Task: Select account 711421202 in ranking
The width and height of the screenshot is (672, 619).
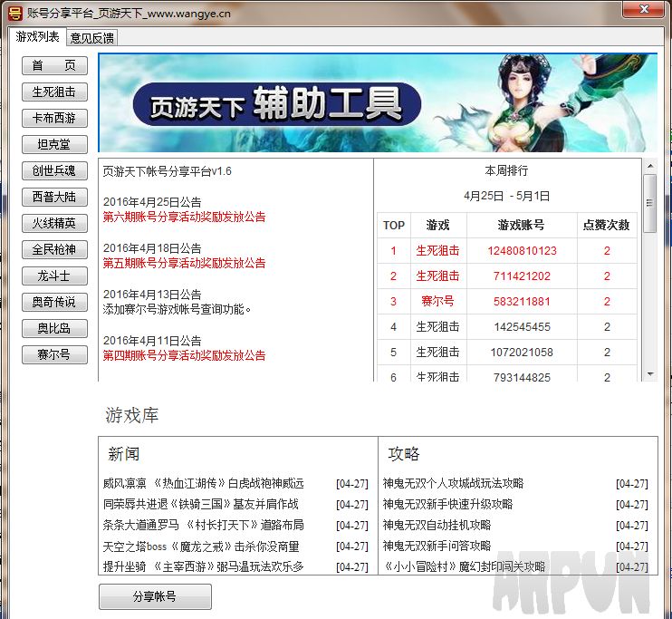Action: pos(522,276)
